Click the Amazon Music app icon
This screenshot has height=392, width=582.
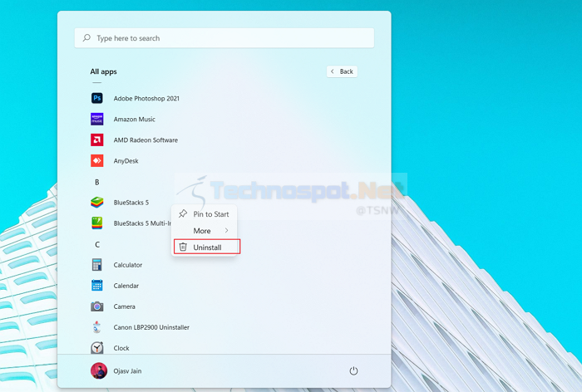pyautogui.click(x=97, y=119)
